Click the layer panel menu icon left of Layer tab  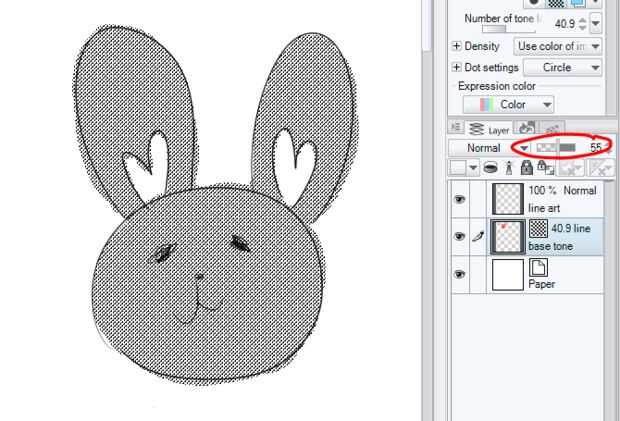coord(456,129)
